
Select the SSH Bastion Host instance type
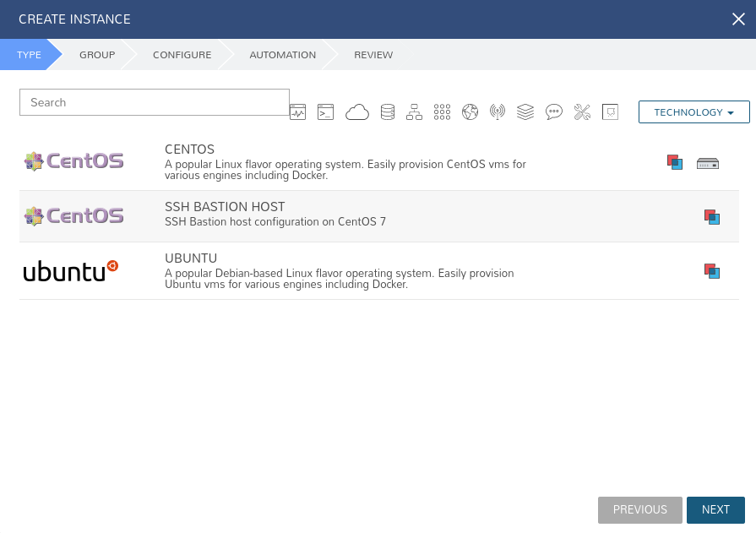click(x=379, y=216)
